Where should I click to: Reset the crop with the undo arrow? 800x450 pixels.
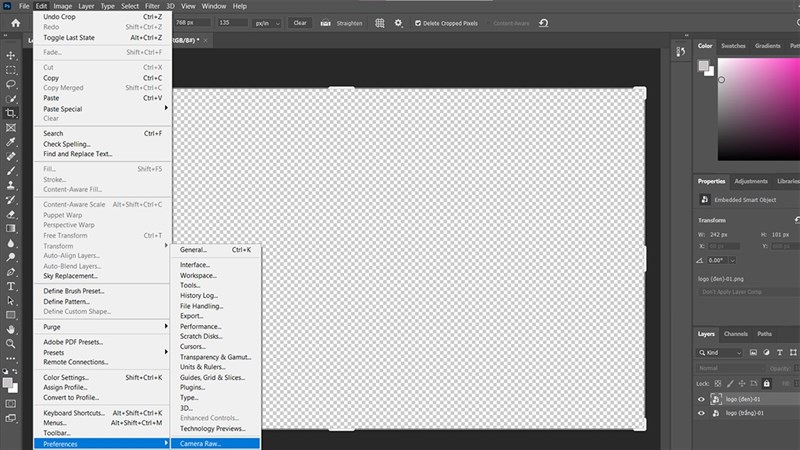click(544, 23)
